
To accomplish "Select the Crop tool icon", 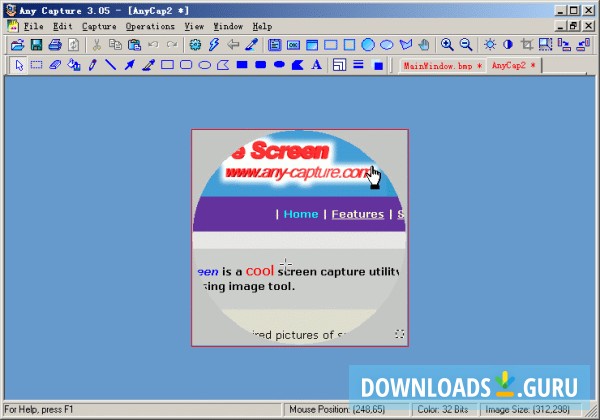I will pos(527,45).
